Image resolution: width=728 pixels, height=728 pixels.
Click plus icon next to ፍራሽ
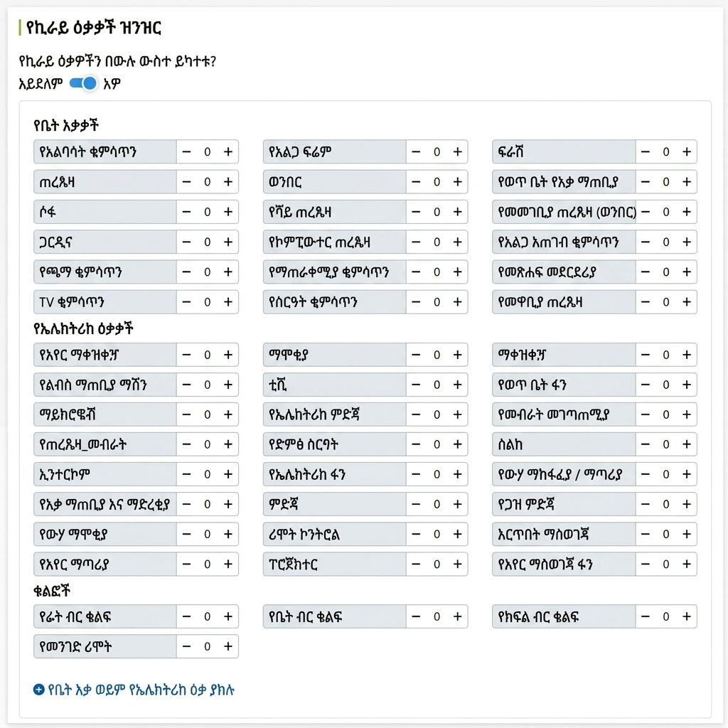point(687,152)
